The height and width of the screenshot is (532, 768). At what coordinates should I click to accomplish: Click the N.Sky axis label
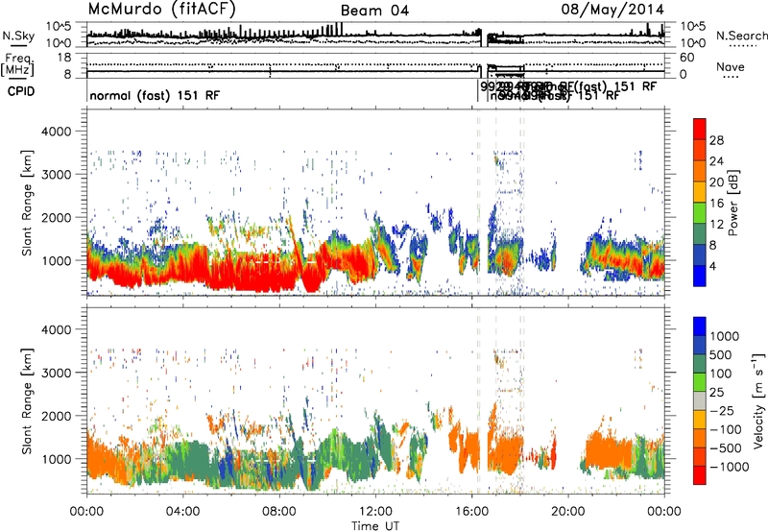18,36
